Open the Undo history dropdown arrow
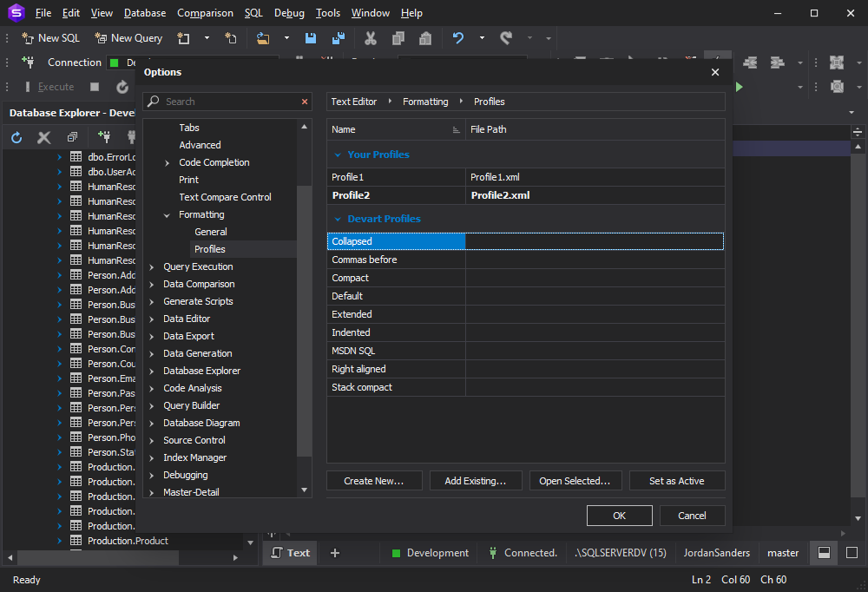The image size is (868, 592). click(x=482, y=38)
